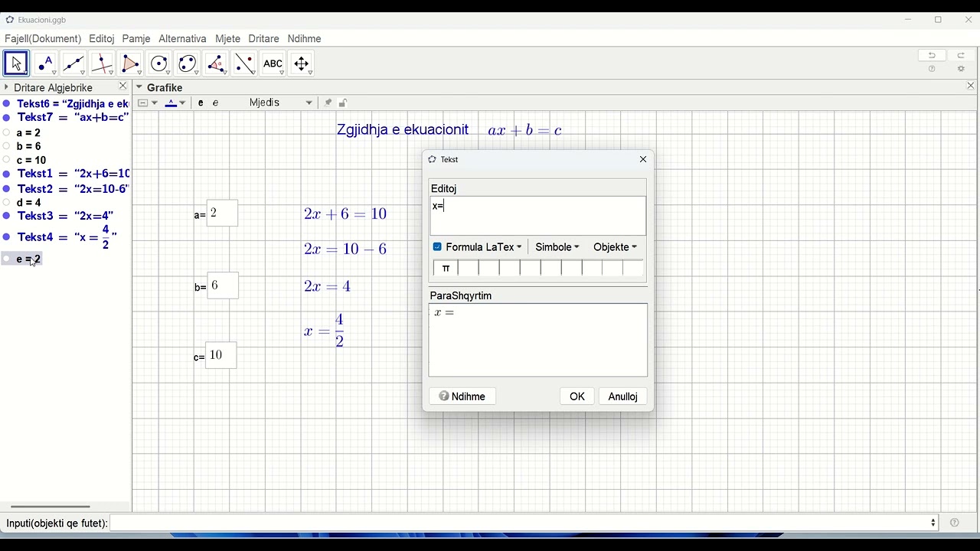980x551 pixels.
Task: Click in the Editoj text field
Action: click(x=538, y=216)
